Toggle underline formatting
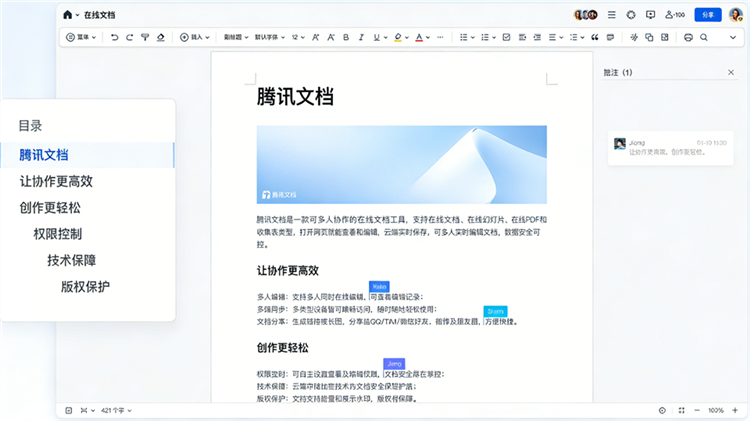This screenshot has height=421, width=750. [377, 37]
